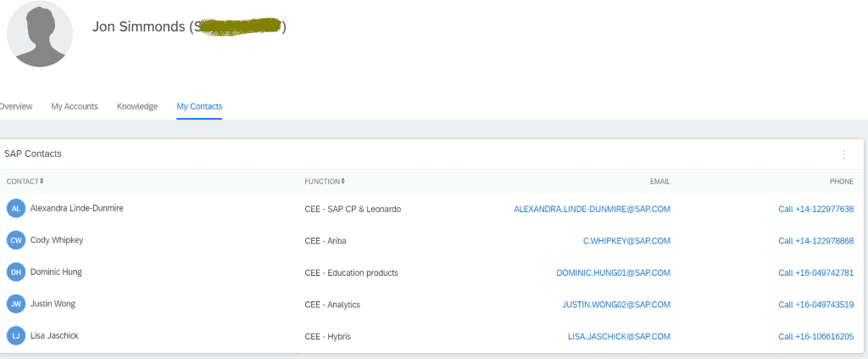Click the user profile avatar picture
Viewport: 868px width, 359px height.
(40, 34)
